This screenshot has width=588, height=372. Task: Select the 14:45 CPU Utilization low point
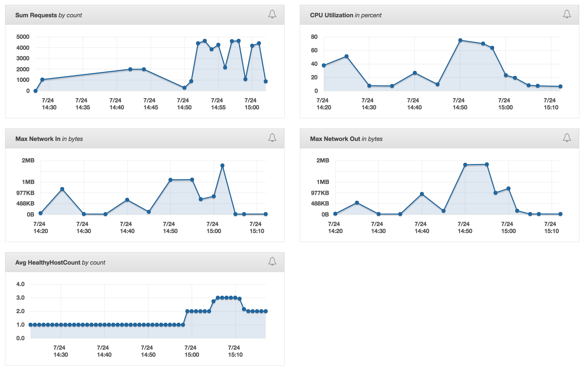pos(437,84)
